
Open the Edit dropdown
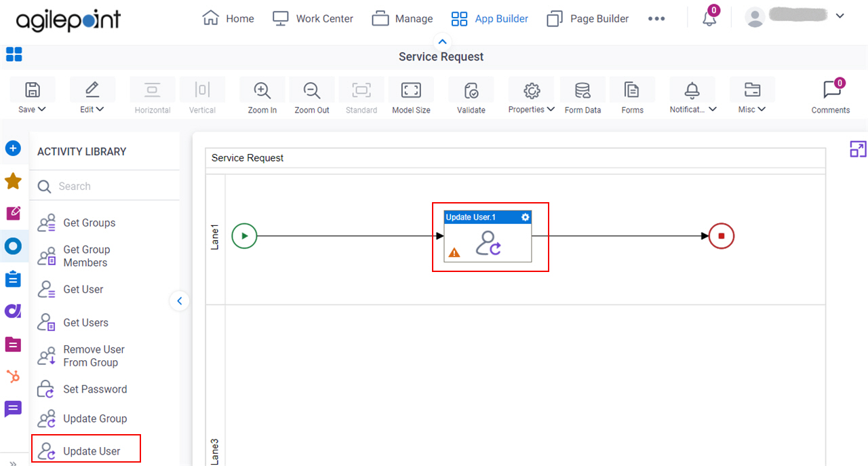click(92, 97)
